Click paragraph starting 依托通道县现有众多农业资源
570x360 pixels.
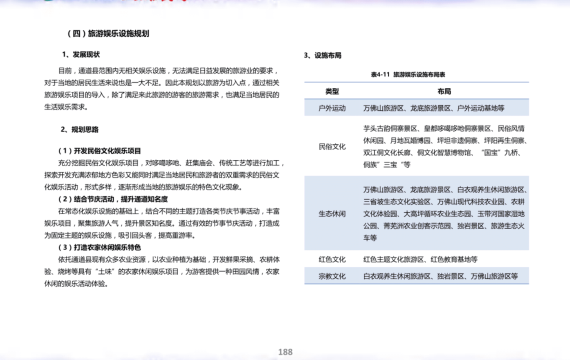(162, 272)
